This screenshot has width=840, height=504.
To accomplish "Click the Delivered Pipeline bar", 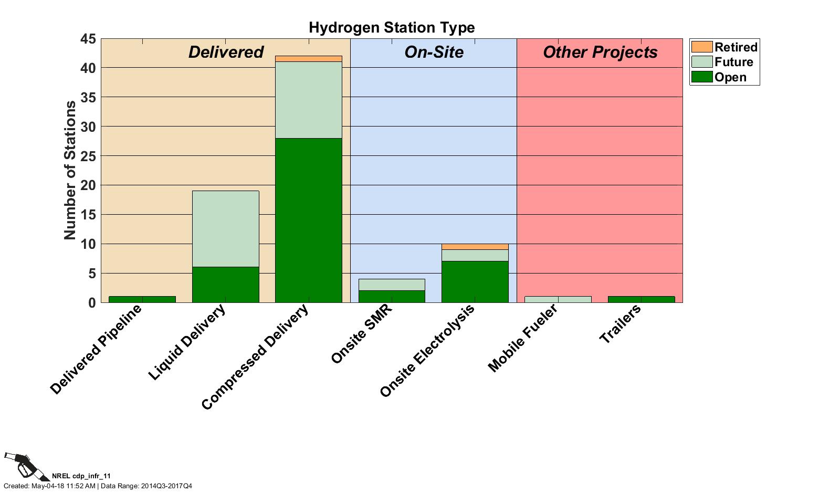I will click(142, 299).
